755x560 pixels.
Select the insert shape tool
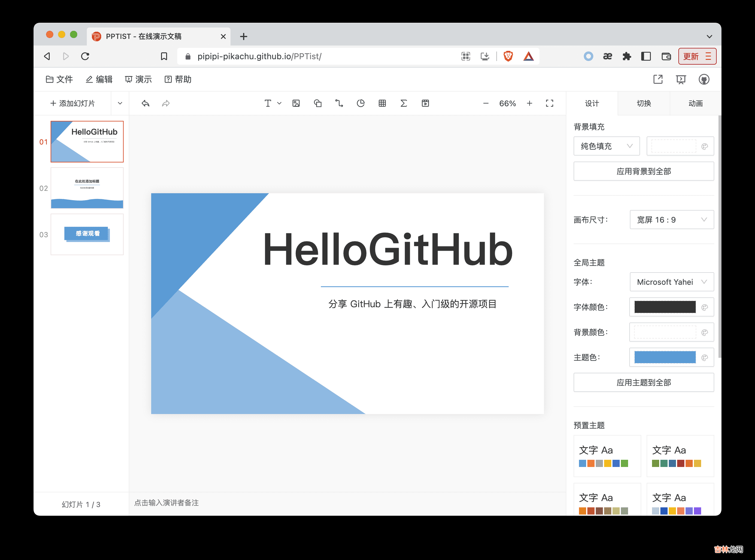[x=317, y=104]
